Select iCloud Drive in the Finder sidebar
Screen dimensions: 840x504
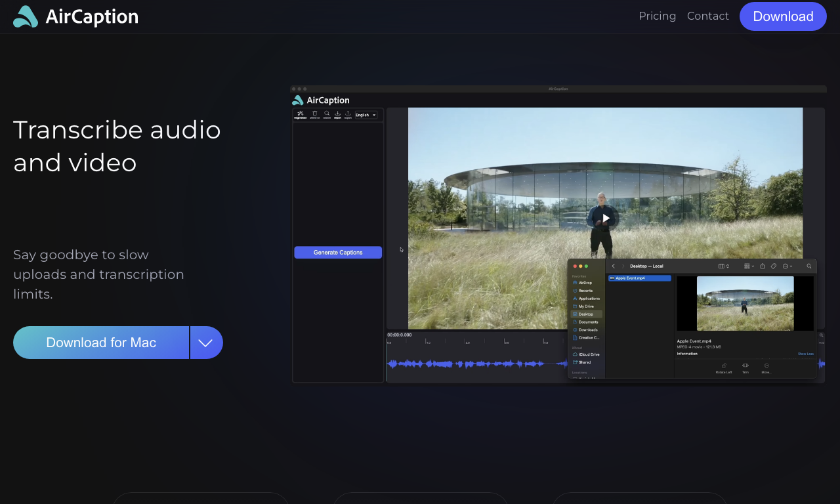[x=587, y=354]
